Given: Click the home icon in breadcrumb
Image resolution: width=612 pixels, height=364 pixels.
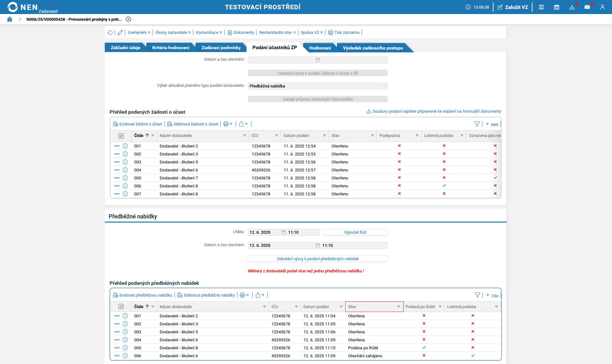Looking at the screenshot, I should click(x=10, y=19).
